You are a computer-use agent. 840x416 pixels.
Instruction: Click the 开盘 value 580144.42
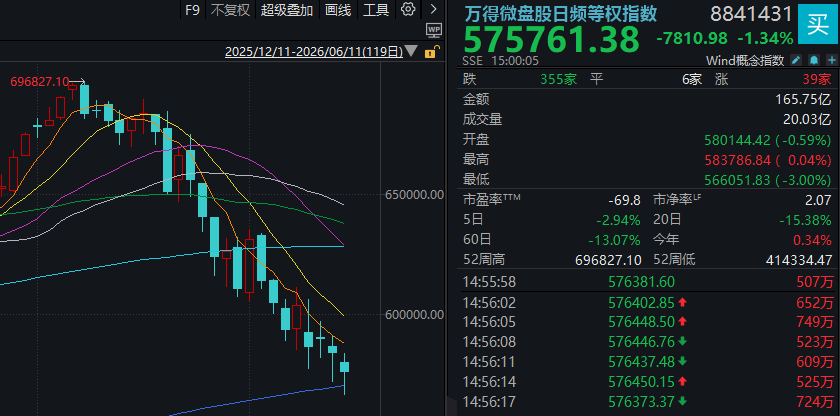[x=737, y=140]
